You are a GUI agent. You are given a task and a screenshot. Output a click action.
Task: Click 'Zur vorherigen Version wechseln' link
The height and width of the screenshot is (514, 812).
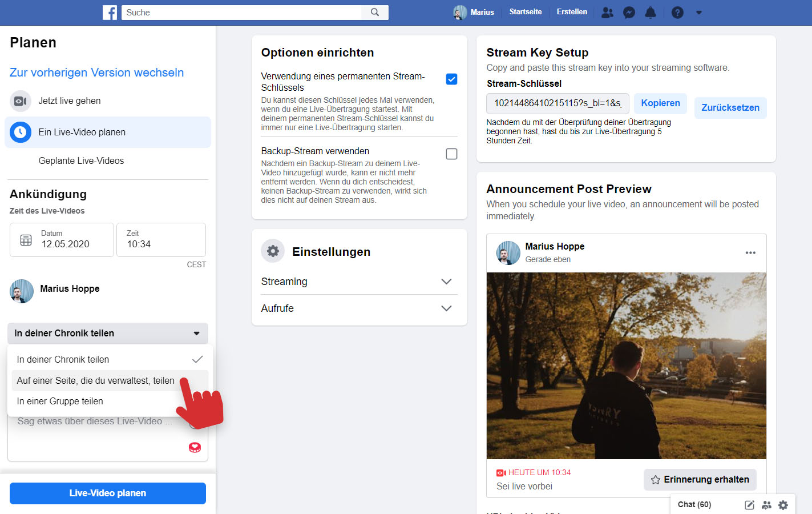click(x=97, y=73)
